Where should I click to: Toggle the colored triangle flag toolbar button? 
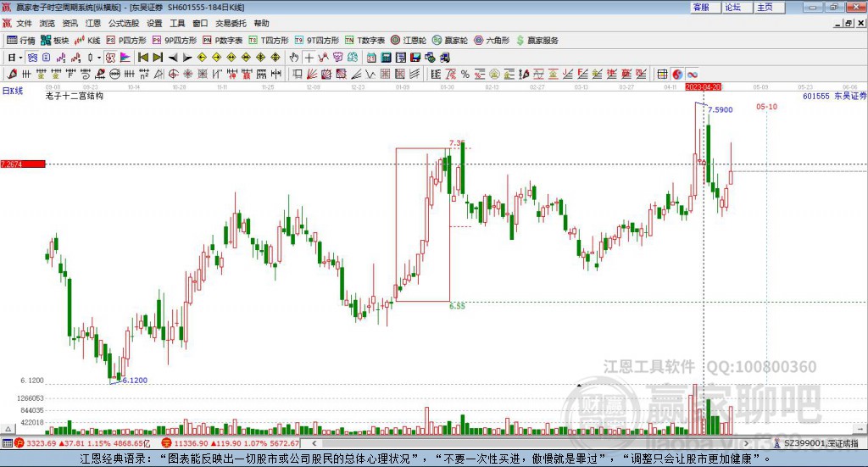125,58
